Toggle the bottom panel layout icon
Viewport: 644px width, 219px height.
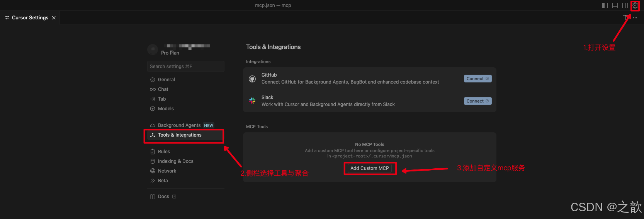[x=615, y=5]
